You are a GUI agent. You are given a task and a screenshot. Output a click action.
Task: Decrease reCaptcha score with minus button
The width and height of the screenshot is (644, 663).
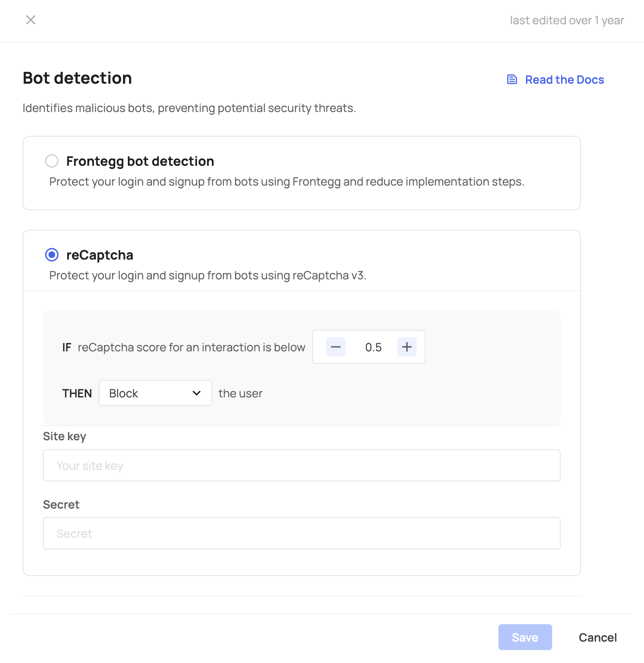[x=336, y=347]
